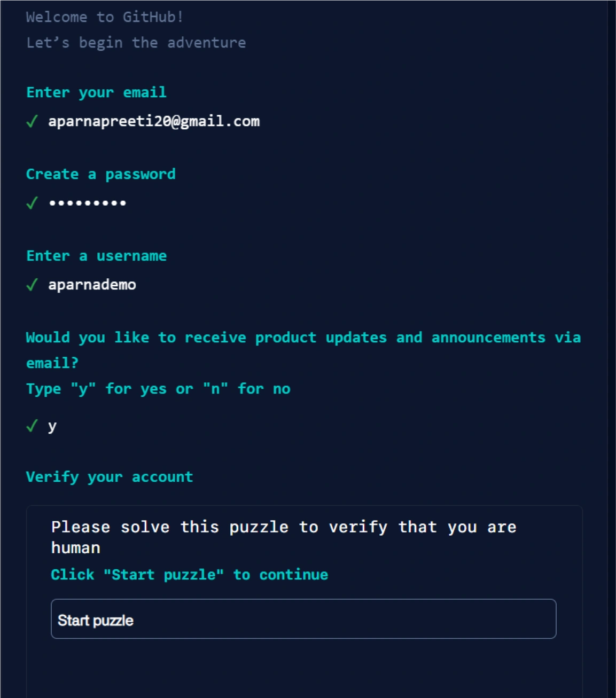Click the 'y' product updates answer field
Screen dimensions: 616x698
tap(52, 426)
